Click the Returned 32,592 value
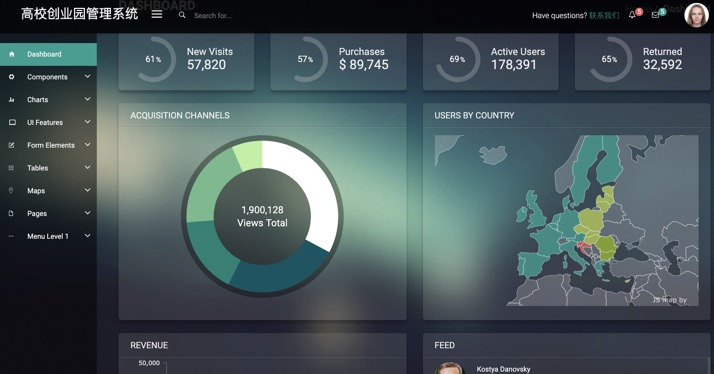 (663, 65)
